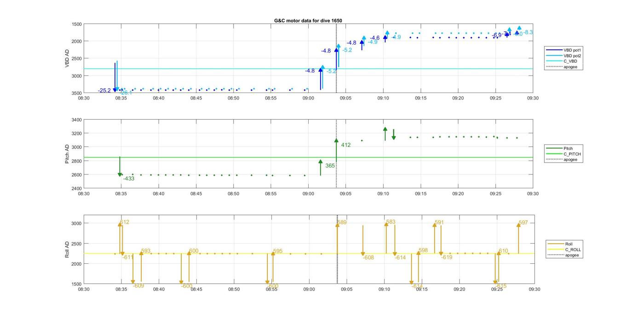Viewport: 644px width, 319px height.
Task: Click the 'Pitch AD' y-axis label
Action: (67, 154)
